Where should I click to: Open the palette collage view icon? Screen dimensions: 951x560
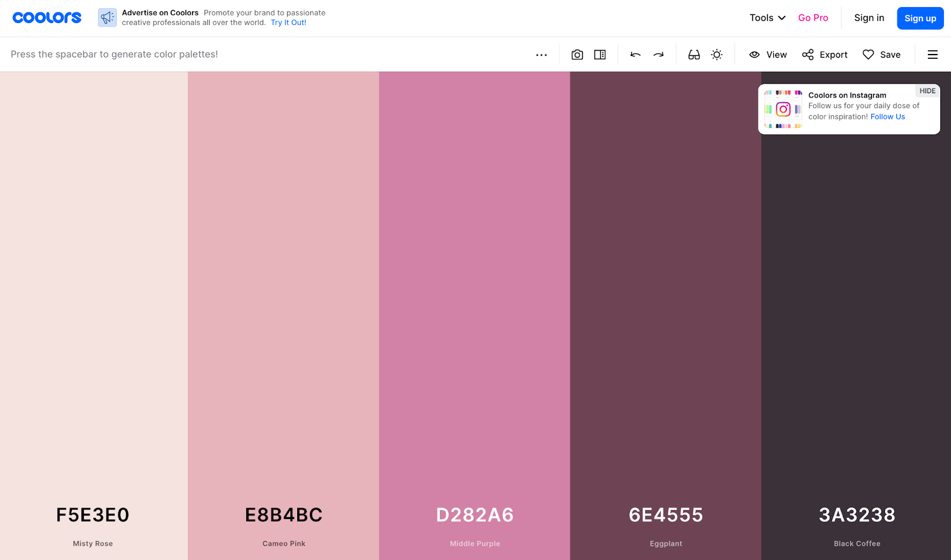click(x=599, y=54)
